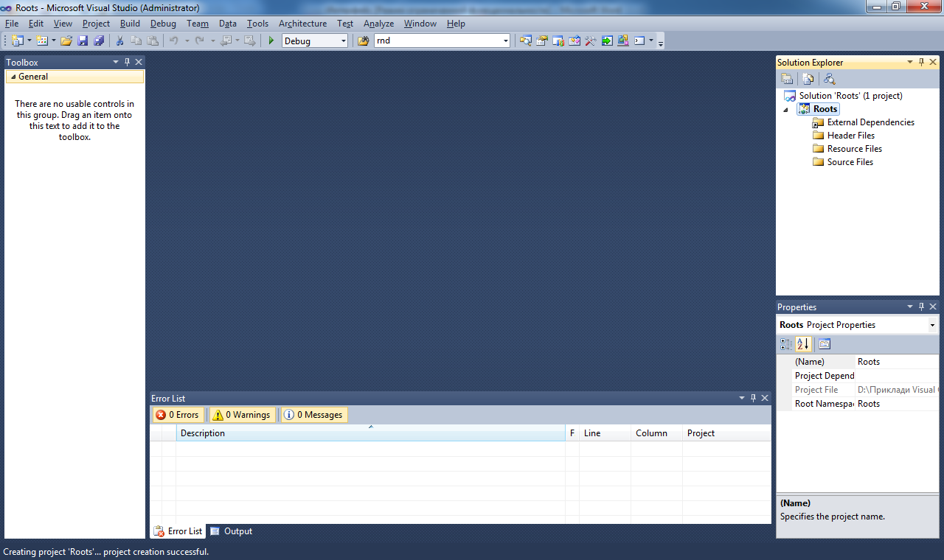Start debugging with green play icon
Screen dimensions: 944x560
[x=271, y=41]
